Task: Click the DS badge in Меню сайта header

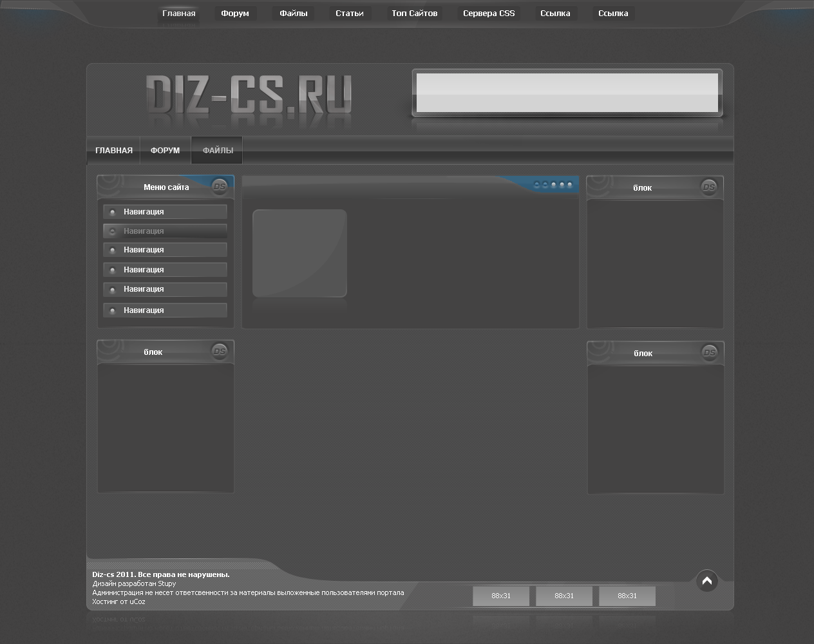Action: click(219, 187)
